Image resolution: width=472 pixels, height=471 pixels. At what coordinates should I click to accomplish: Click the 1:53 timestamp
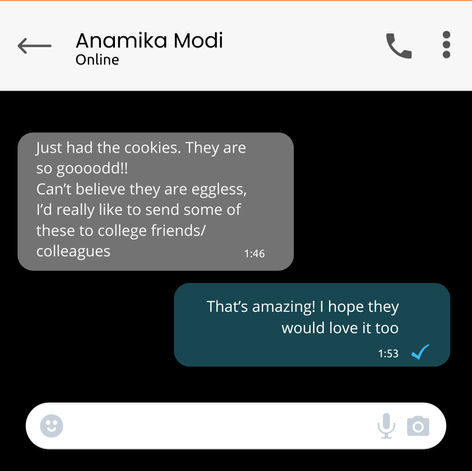388,353
